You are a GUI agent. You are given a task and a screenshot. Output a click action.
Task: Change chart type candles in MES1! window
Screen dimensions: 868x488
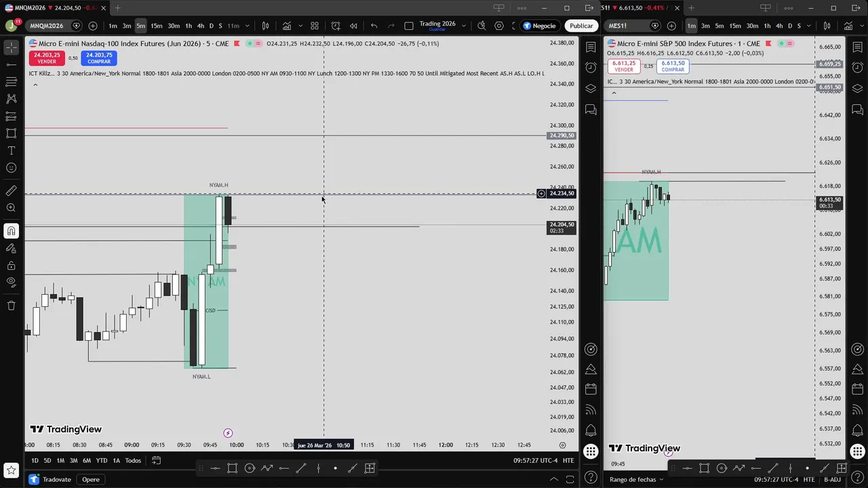827,26
